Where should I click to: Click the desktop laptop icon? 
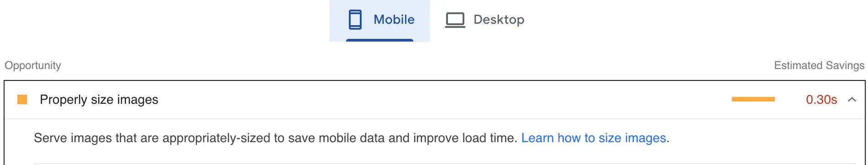click(x=455, y=20)
